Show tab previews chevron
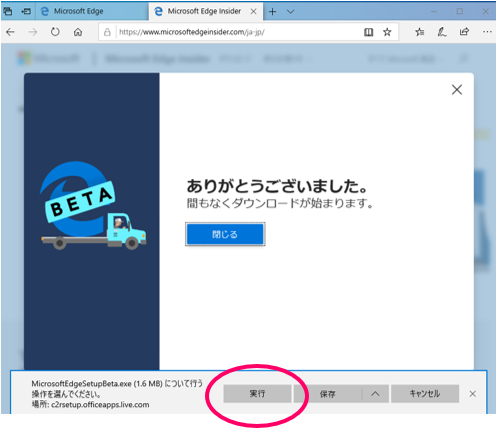The height and width of the screenshot is (429, 496). pyautogui.click(x=291, y=12)
